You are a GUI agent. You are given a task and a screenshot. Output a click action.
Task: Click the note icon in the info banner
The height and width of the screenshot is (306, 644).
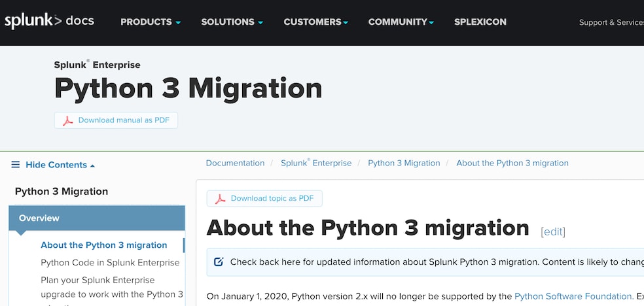point(219,262)
